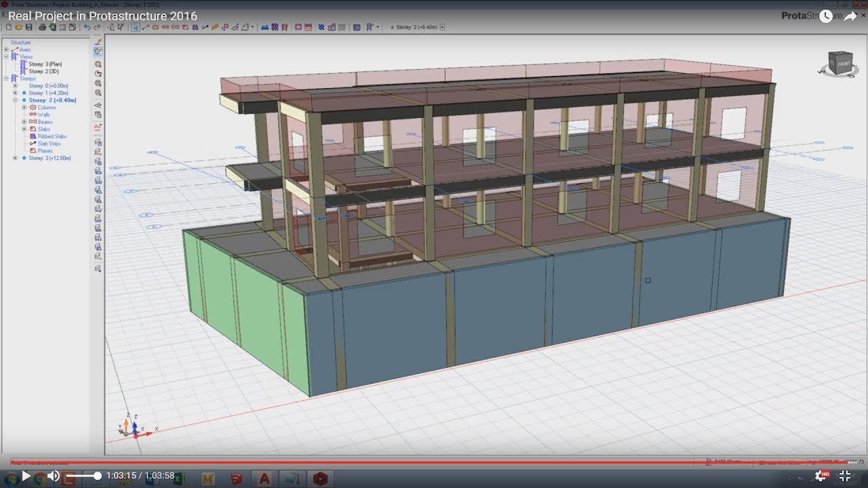Click the Save floppy disk icon

[x=29, y=27]
